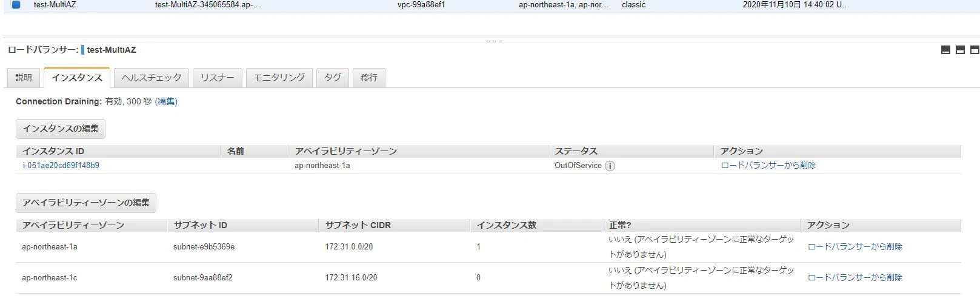The image size is (980, 301).
Task: Select the test-MultiAZ name in the list
Action: point(55,4)
